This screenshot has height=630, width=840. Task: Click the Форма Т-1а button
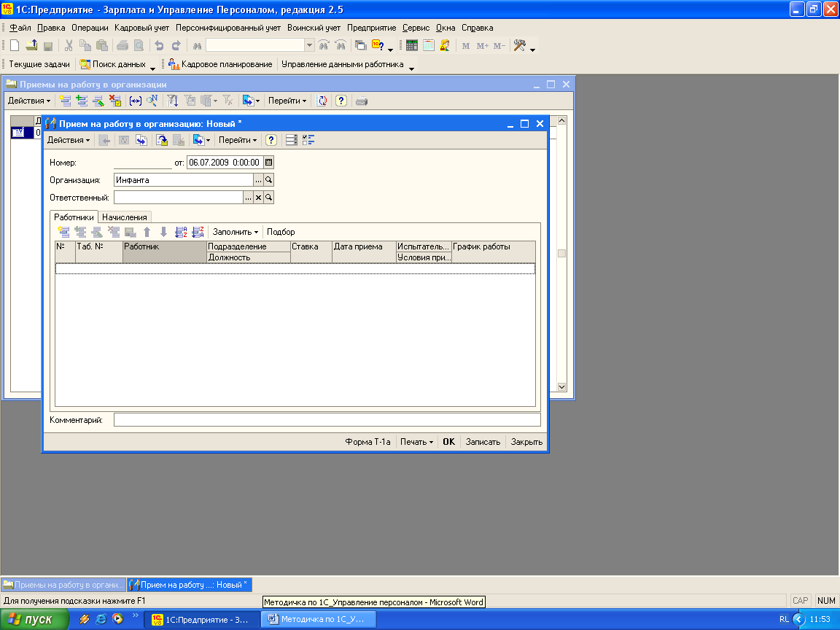(x=368, y=442)
